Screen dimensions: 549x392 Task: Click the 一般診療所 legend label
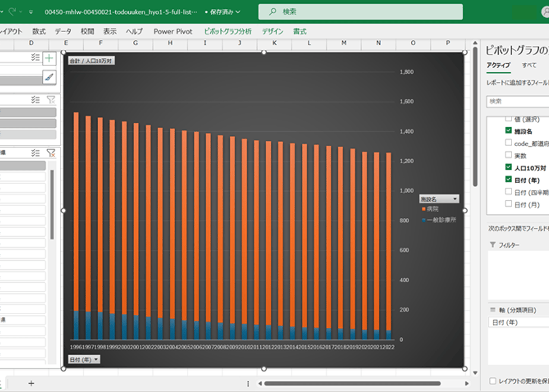click(441, 220)
